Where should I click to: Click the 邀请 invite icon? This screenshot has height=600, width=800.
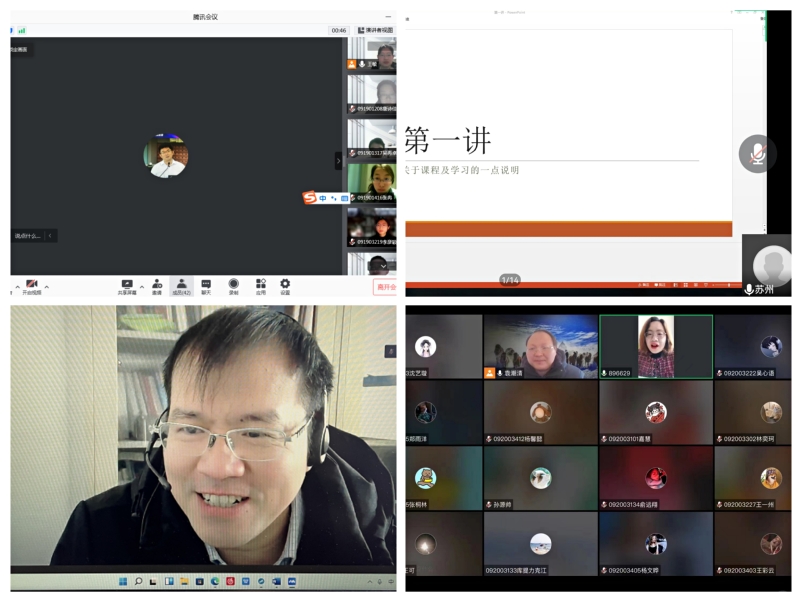[x=157, y=286]
